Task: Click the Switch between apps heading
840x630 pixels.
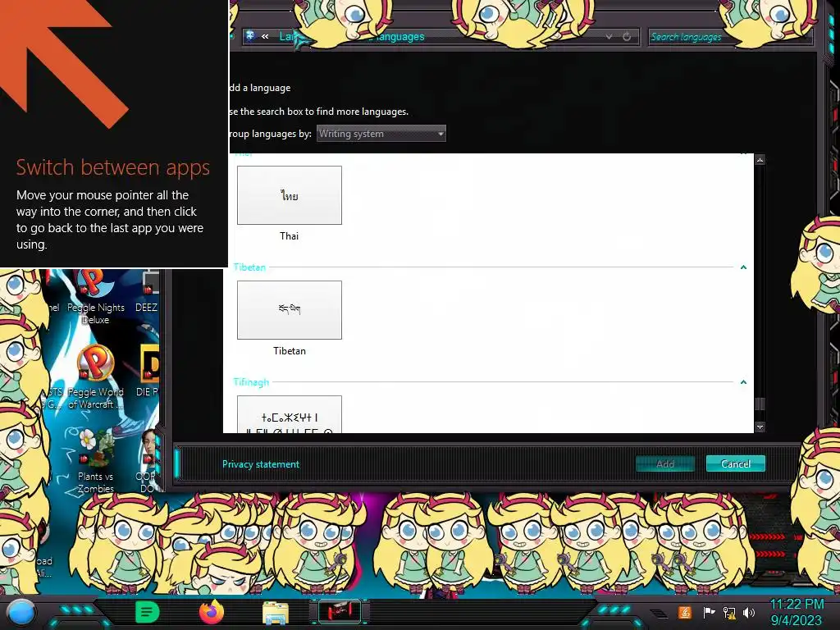Action: 113,167
